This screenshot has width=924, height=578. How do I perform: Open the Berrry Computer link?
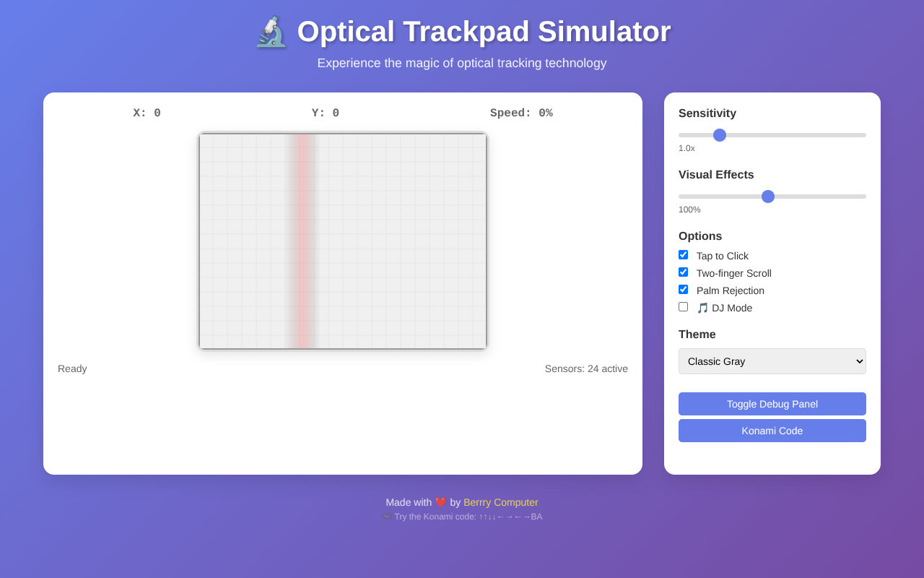[500, 501]
